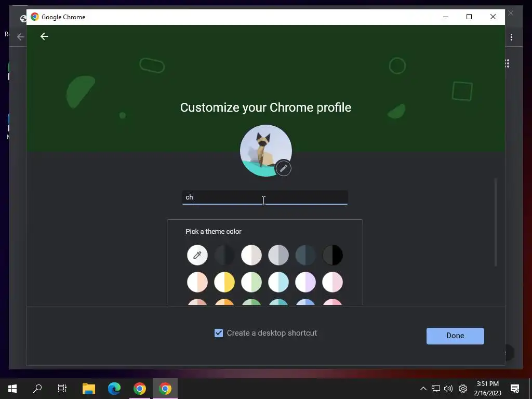Screen dimensions: 532x399
Task: Click the settings gear in system tray
Action: 463,389
